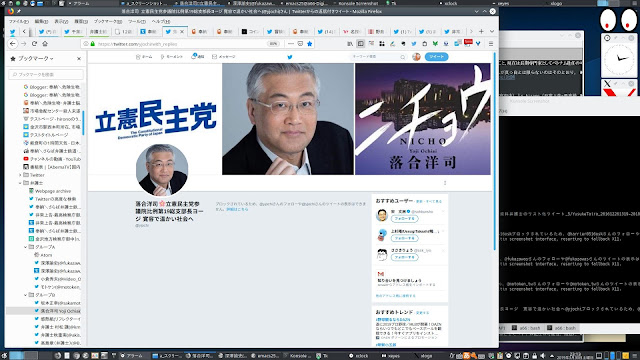
Task: Open the Firefox home page icon
Action: click(45, 44)
